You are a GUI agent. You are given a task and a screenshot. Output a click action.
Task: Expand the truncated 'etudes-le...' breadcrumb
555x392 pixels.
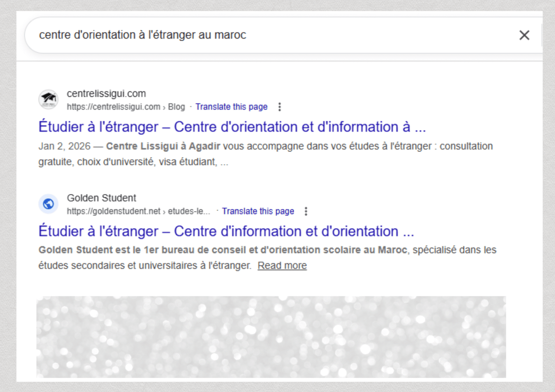189,211
